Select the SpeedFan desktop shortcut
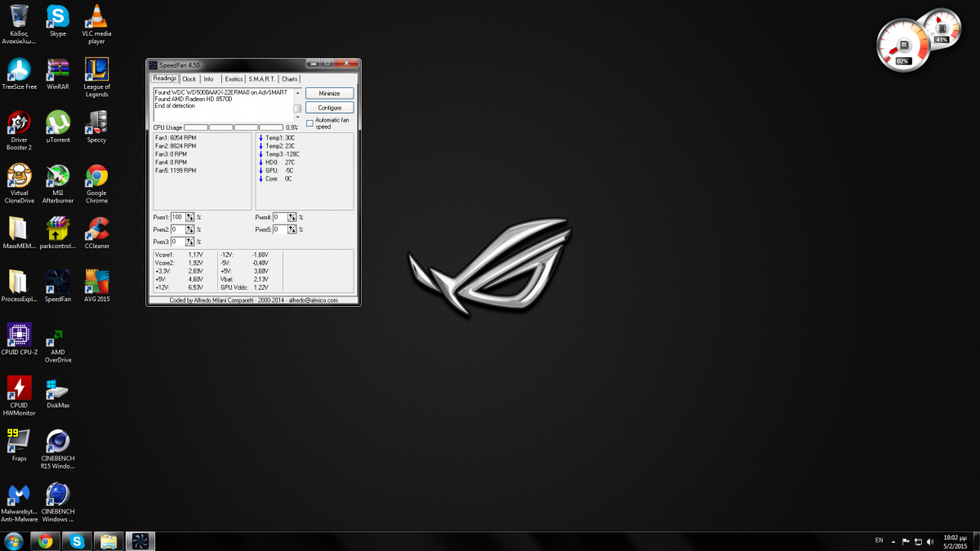Viewport: 980px width, 551px height. 58,286
